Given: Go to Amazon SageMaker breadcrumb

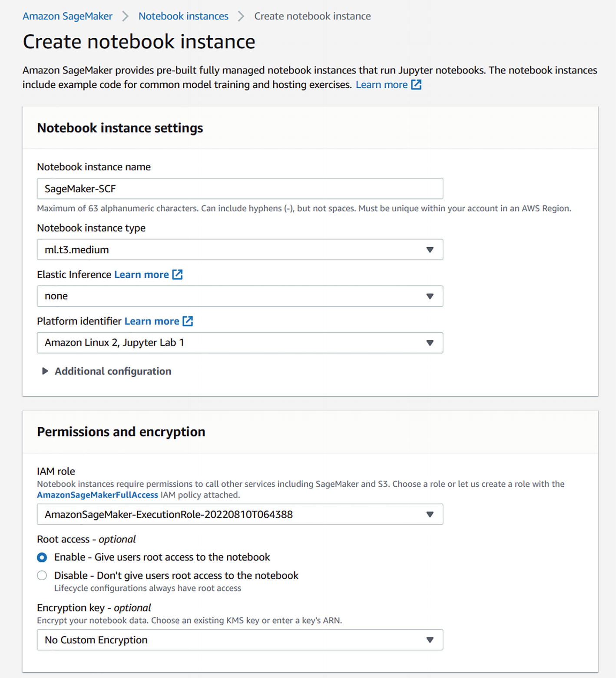Looking at the screenshot, I should (67, 17).
